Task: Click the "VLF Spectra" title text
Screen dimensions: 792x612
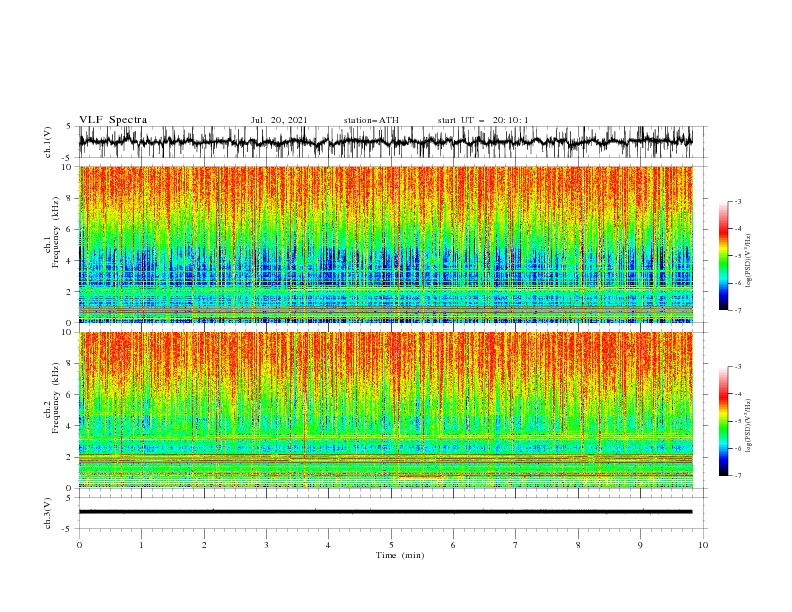Action: pos(113,120)
